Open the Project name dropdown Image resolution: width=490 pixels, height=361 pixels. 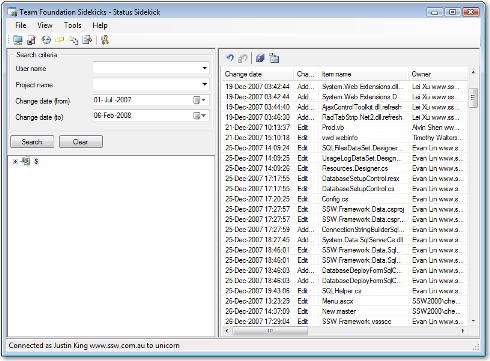point(205,84)
